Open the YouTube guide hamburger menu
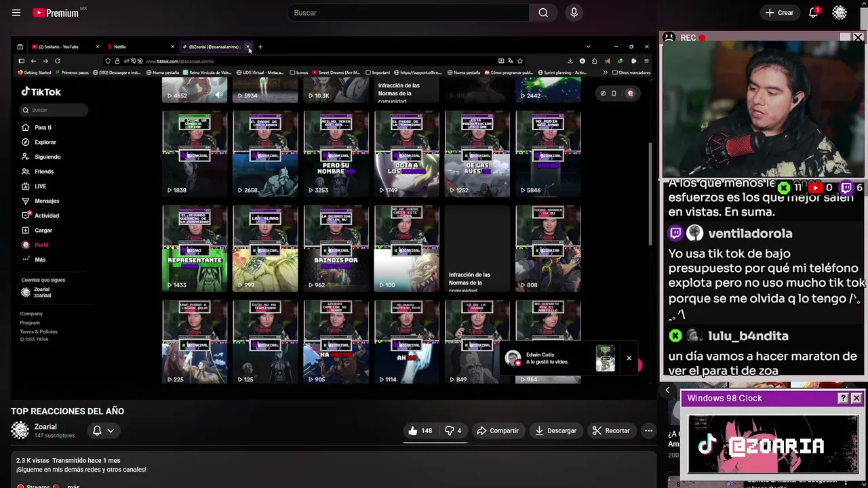This screenshot has height=488, width=868. tap(16, 13)
